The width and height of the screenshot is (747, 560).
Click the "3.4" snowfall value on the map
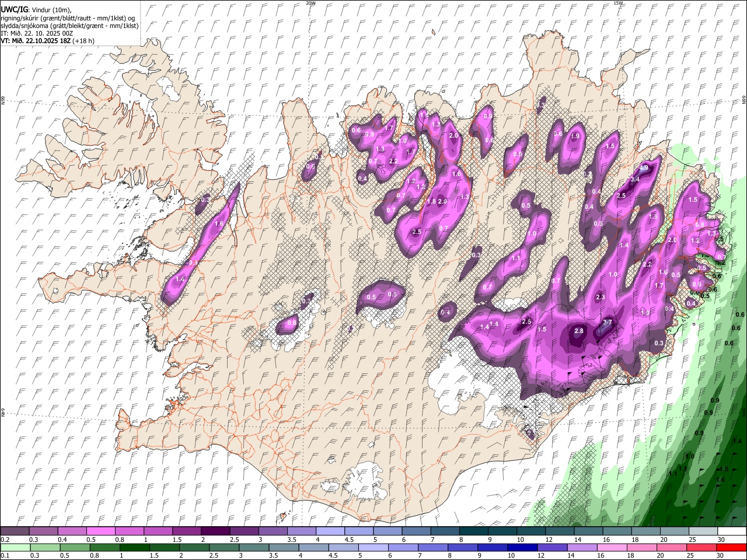click(635, 180)
